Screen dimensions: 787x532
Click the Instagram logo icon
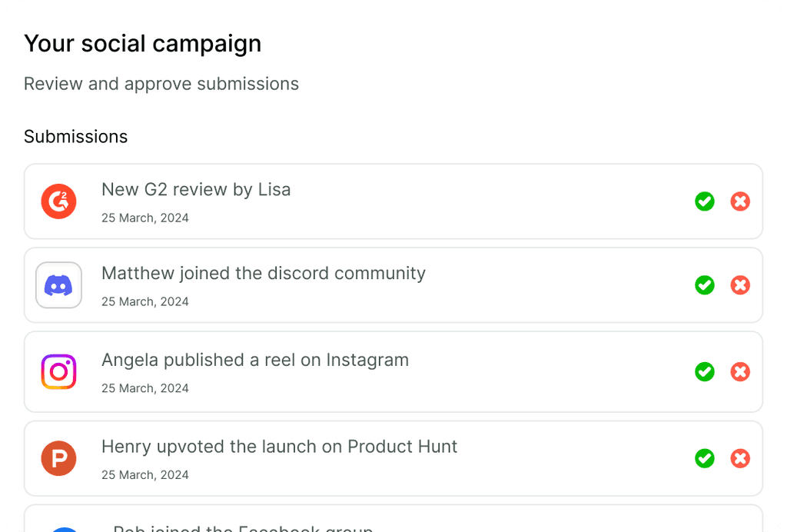pos(58,372)
